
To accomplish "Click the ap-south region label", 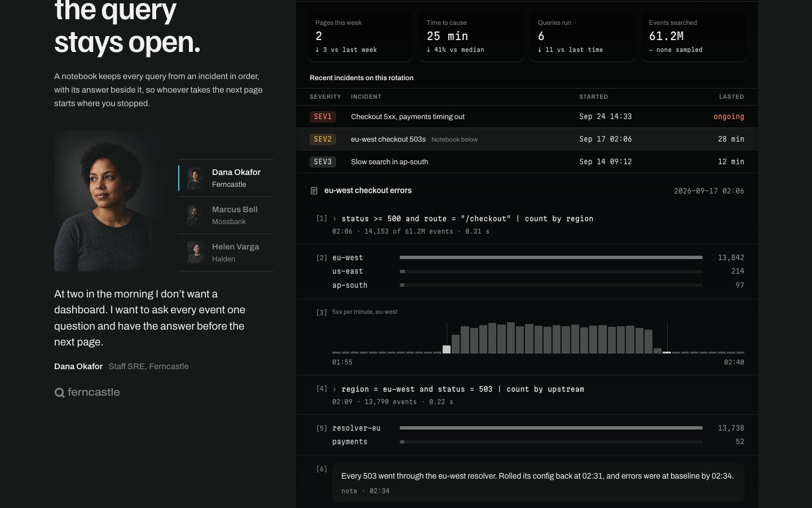I will pyautogui.click(x=350, y=286).
